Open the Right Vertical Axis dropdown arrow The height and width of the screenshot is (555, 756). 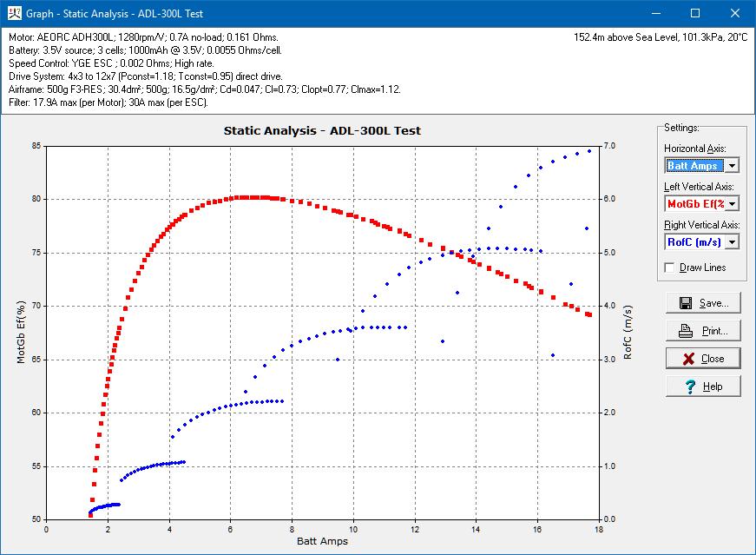coord(732,241)
